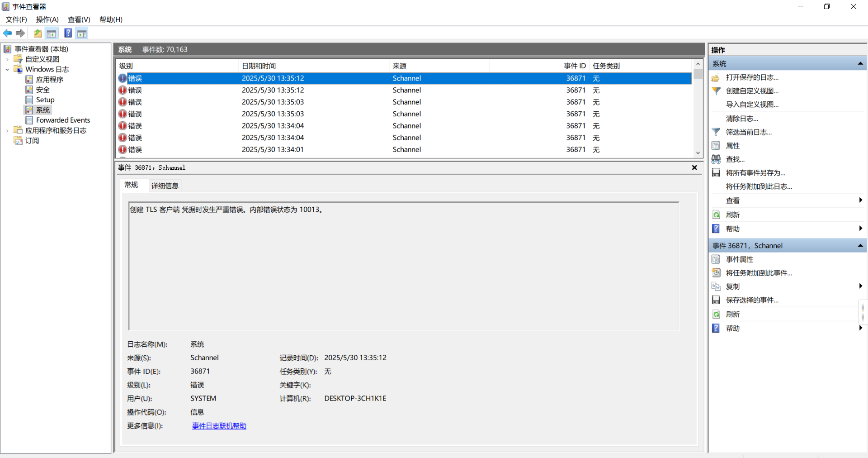
Task: Click Attach a Task To this Log
Action: click(x=759, y=186)
